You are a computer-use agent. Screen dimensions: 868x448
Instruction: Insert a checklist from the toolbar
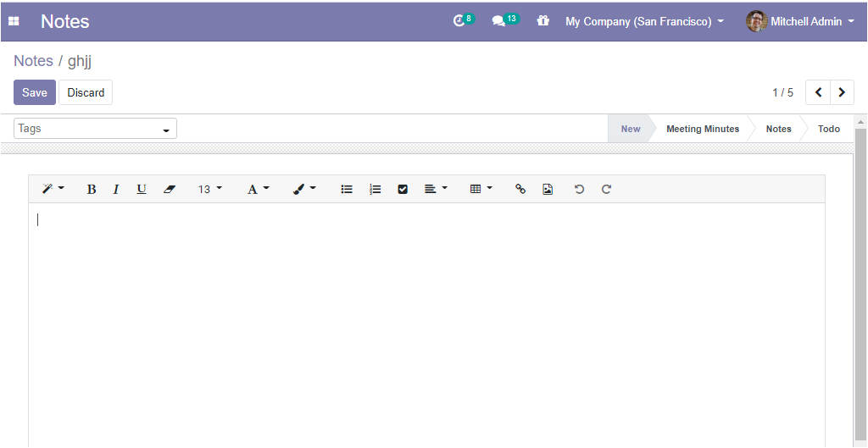[403, 189]
